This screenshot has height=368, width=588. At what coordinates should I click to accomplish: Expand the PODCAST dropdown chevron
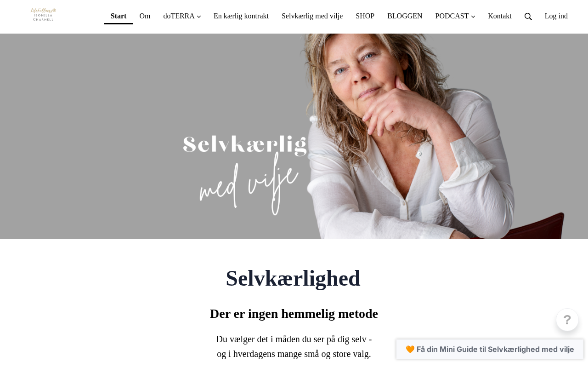pos(473,17)
